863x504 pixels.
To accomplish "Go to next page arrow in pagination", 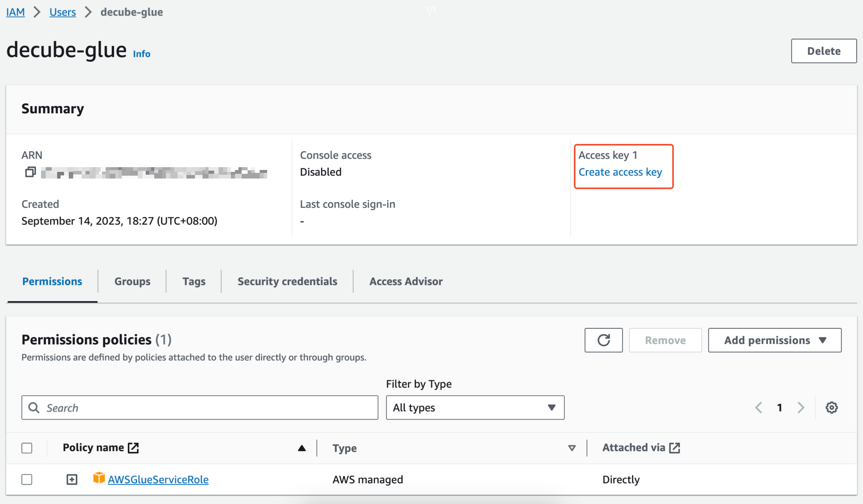I will [800, 407].
